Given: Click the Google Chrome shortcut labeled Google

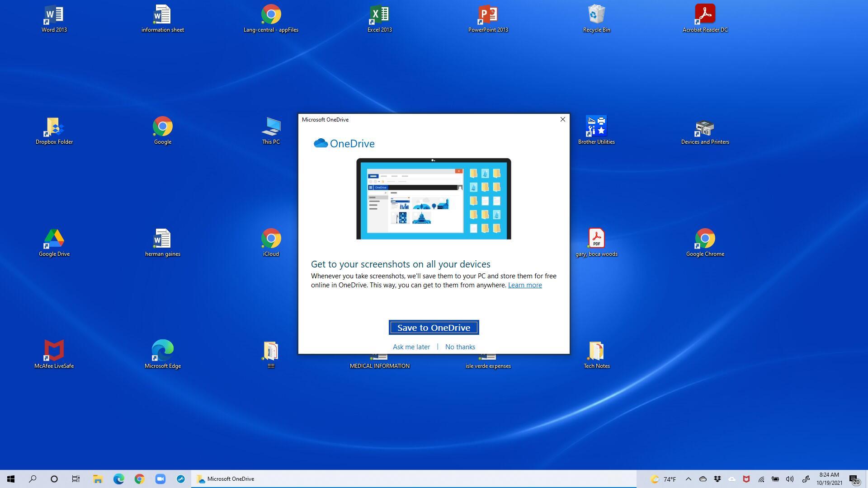Looking at the screenshot, I should [x=162, y=131].
